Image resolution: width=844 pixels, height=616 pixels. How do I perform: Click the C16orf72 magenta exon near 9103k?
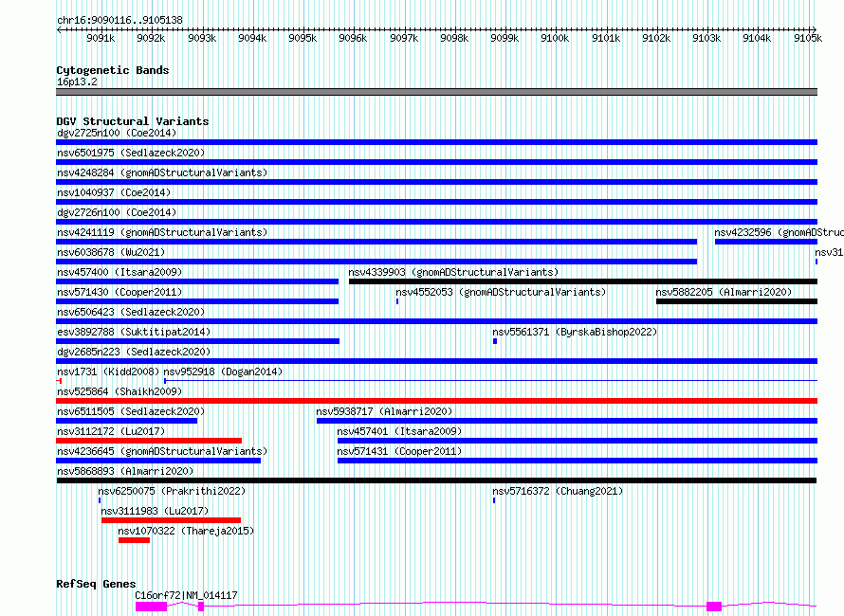[714, 607]
